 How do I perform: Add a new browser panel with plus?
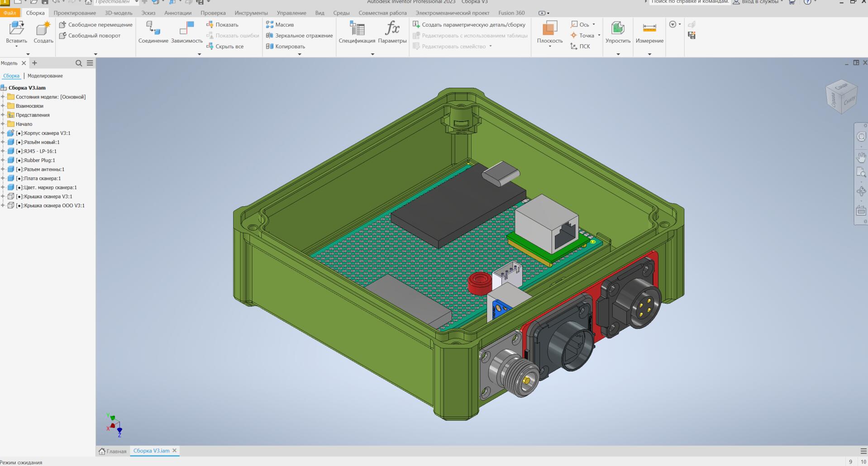(34, 63)
